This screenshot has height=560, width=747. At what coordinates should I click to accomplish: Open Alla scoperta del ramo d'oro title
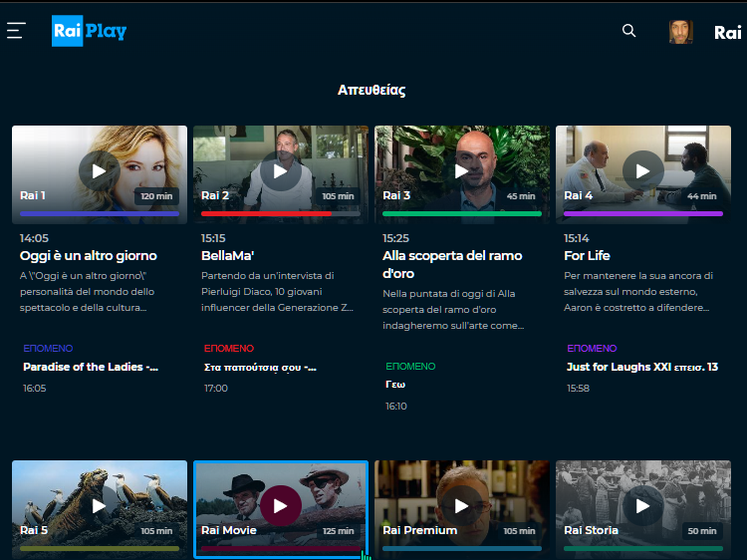coord(452,264)
